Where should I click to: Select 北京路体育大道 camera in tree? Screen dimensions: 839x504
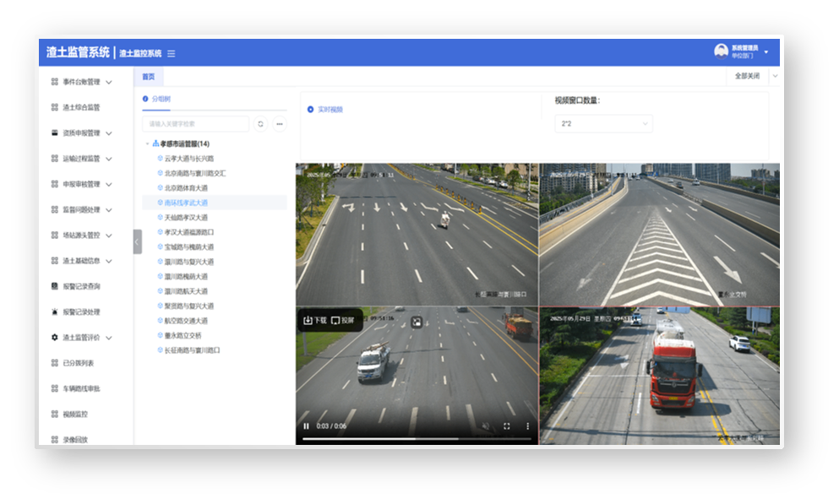186,188
